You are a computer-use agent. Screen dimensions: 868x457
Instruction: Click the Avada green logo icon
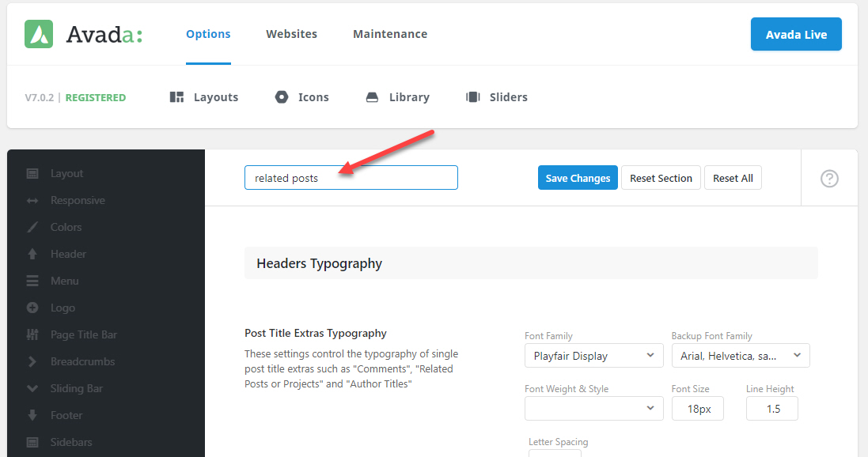pyautogui.click(x=39, y=34)
